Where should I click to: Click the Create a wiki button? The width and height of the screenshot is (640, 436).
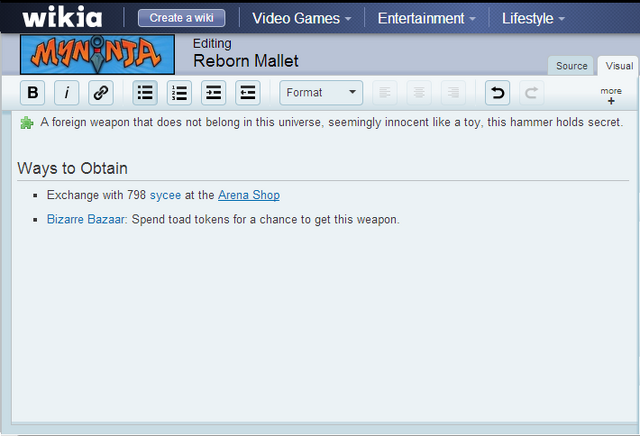click(182, 18)
